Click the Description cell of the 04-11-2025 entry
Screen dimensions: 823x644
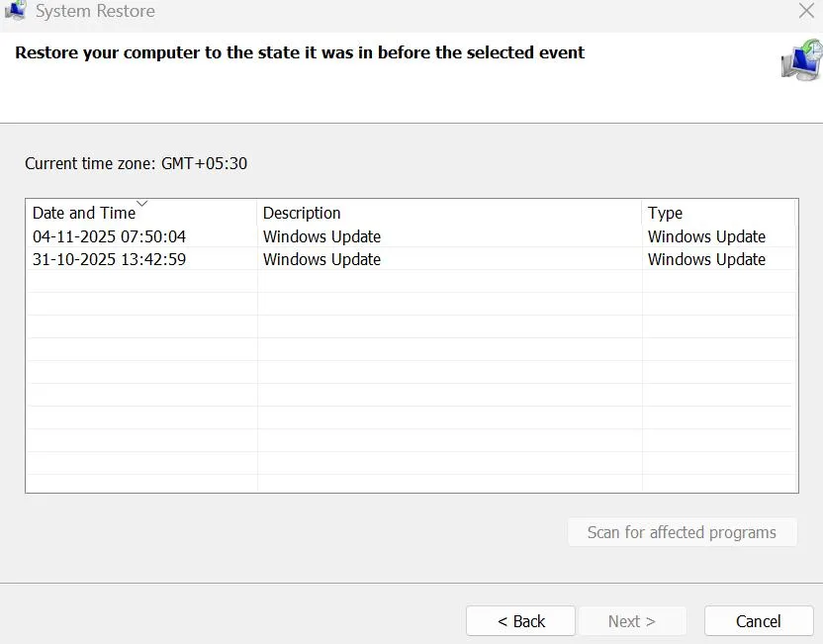[321, 236]
